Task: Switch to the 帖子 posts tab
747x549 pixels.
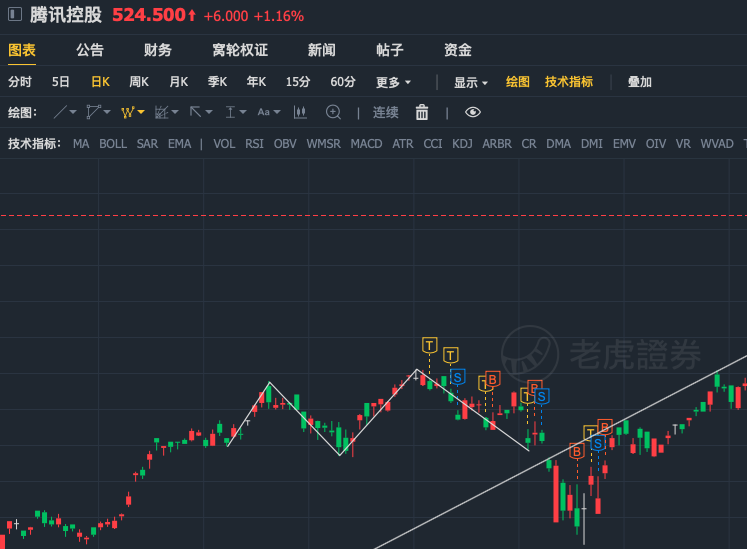Action: [390, 50]
